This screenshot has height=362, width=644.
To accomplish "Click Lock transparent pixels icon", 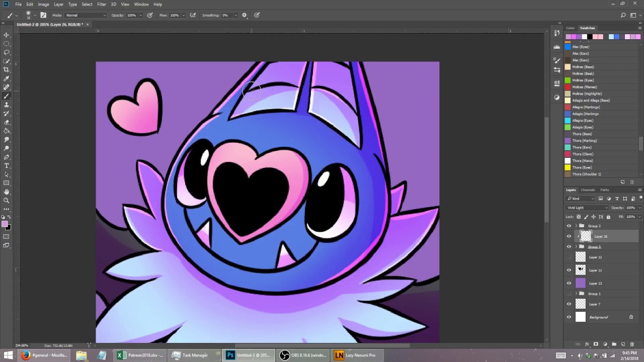I will tap(579, 217).
